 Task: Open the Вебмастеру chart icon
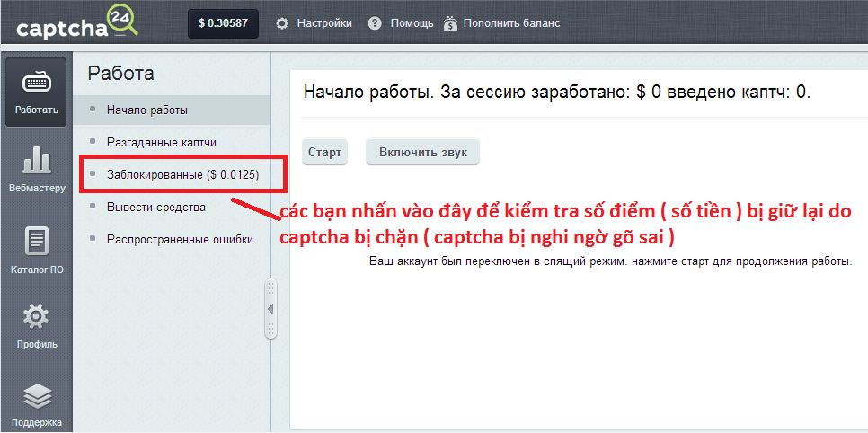pyautogui.click(x=37, y=160)
